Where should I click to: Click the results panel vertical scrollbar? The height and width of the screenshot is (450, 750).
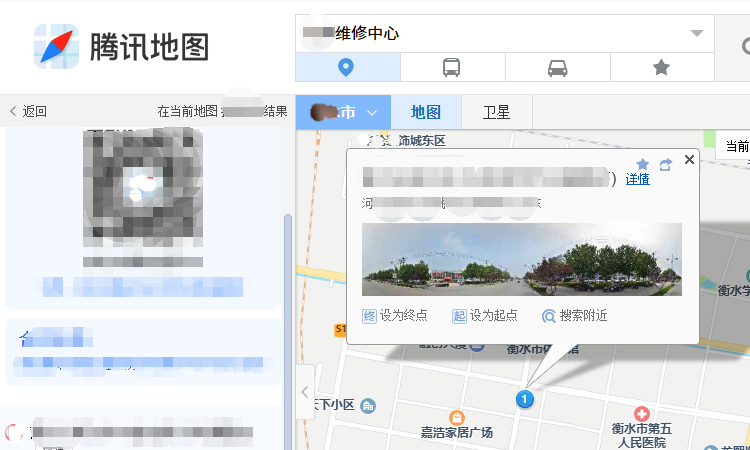point(287,332)
